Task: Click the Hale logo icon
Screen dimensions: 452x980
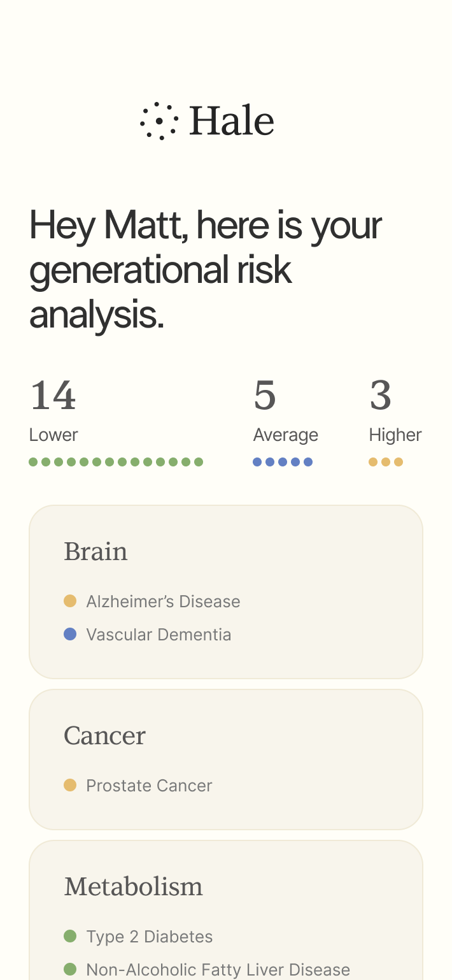Action: [158, 121]
